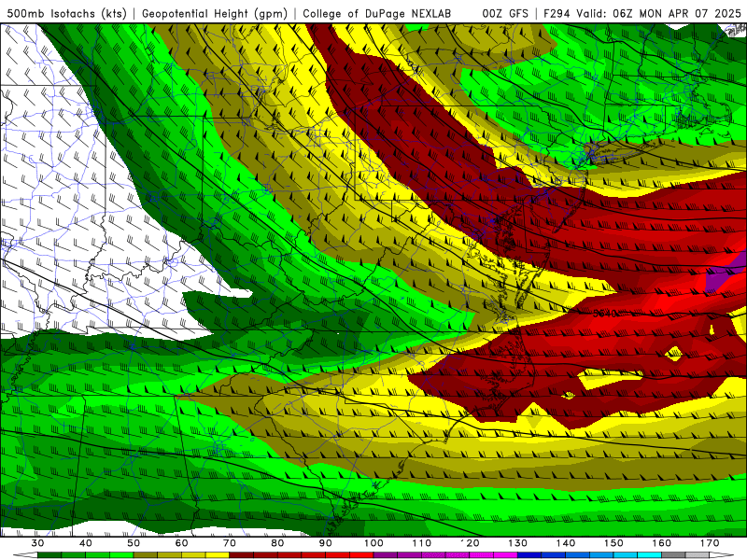The image size is (747, 560).
Task: Select the cyan swatch left of '160'
Action: click(649, 554)
